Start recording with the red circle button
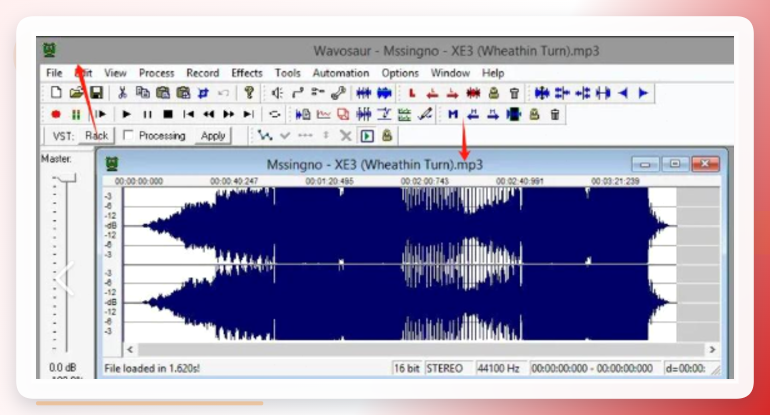Viewport: 770px width, 415px height. click(x=56, y=114)
